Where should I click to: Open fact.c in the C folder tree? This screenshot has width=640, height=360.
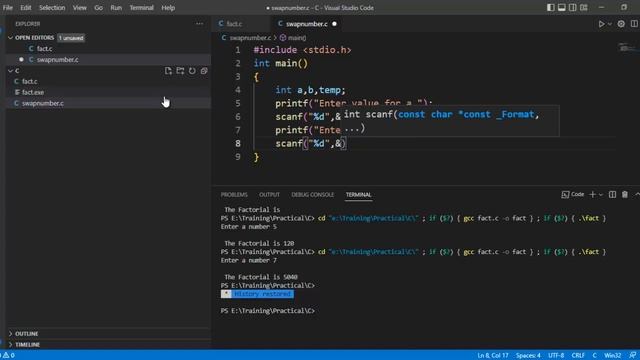click(x=29, y=81)
